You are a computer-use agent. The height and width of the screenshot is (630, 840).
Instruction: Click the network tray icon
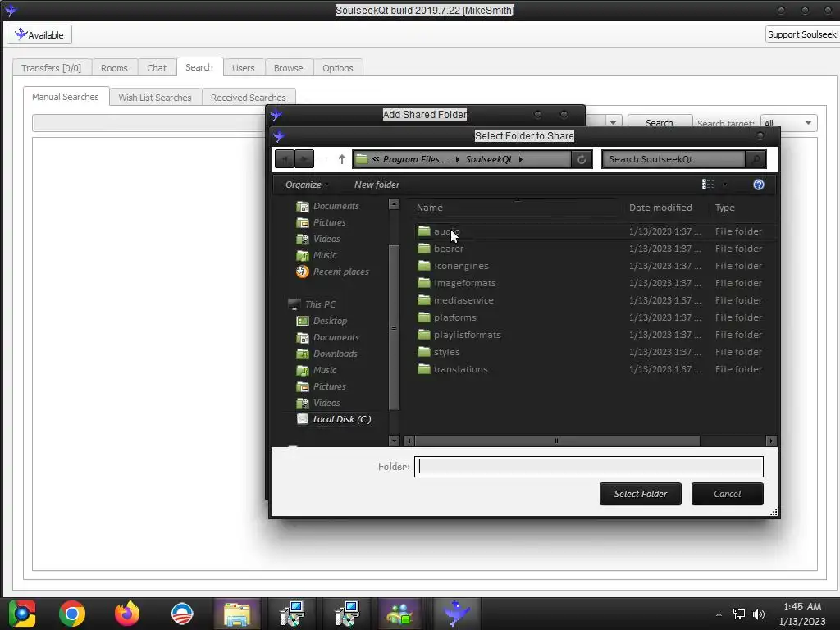(739, 614)
